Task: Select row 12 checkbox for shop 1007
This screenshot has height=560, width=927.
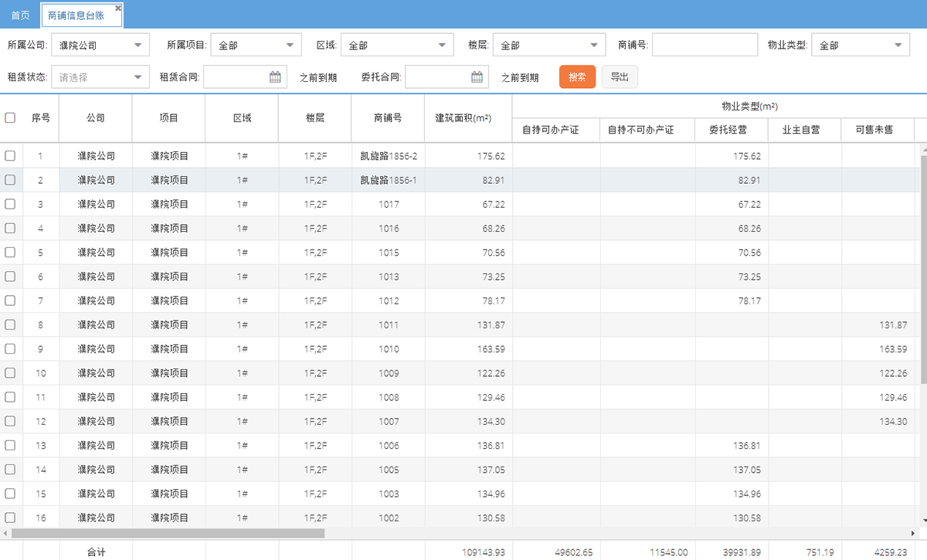Action: [x=10, y=422]
